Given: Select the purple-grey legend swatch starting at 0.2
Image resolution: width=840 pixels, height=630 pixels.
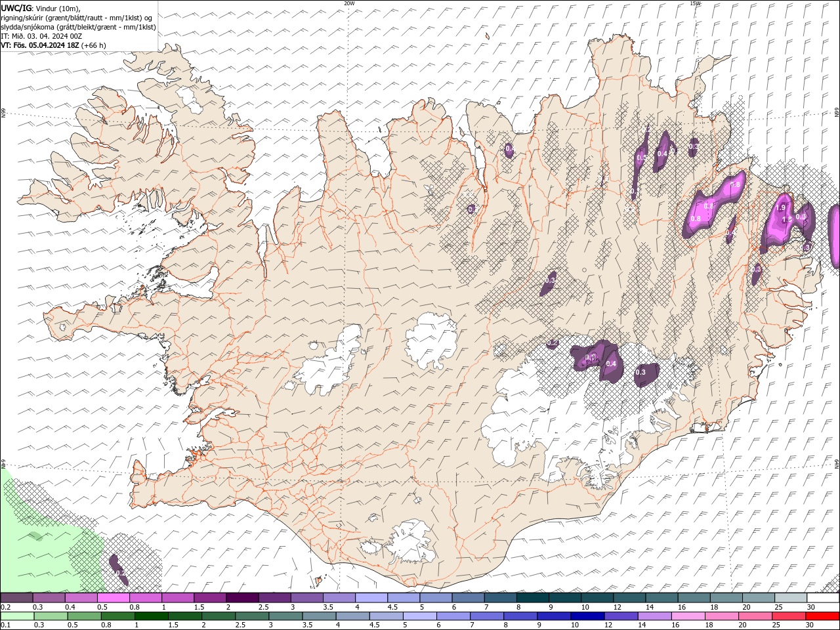Looking at the screenshot, I should click(16, 598).
